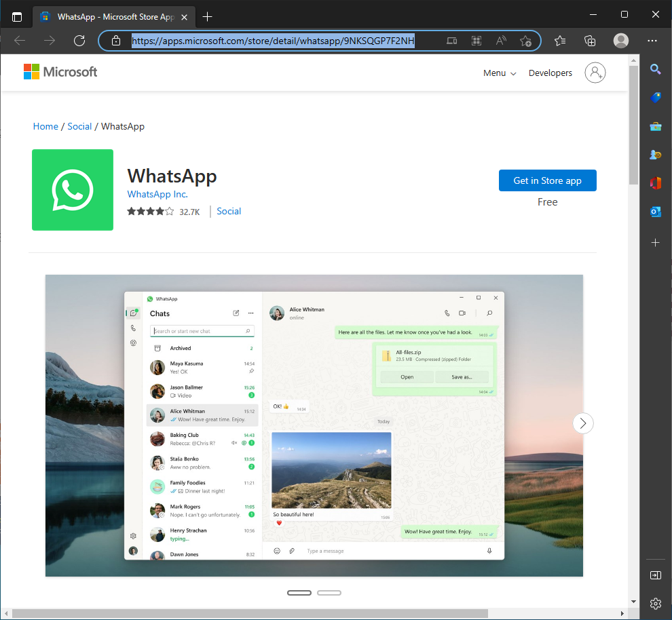Click the sign-in account icon on page
Viewport: 672px width, 620px height.
coord(595,73)
